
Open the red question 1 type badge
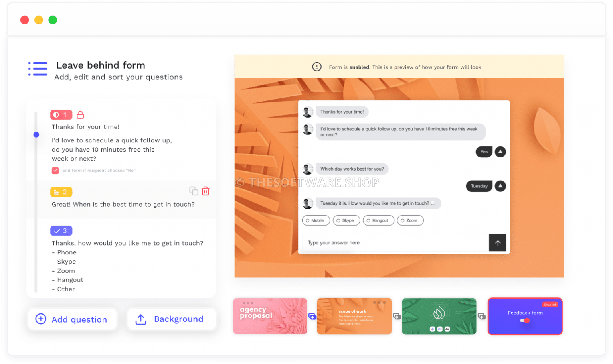tap(61, 115)
